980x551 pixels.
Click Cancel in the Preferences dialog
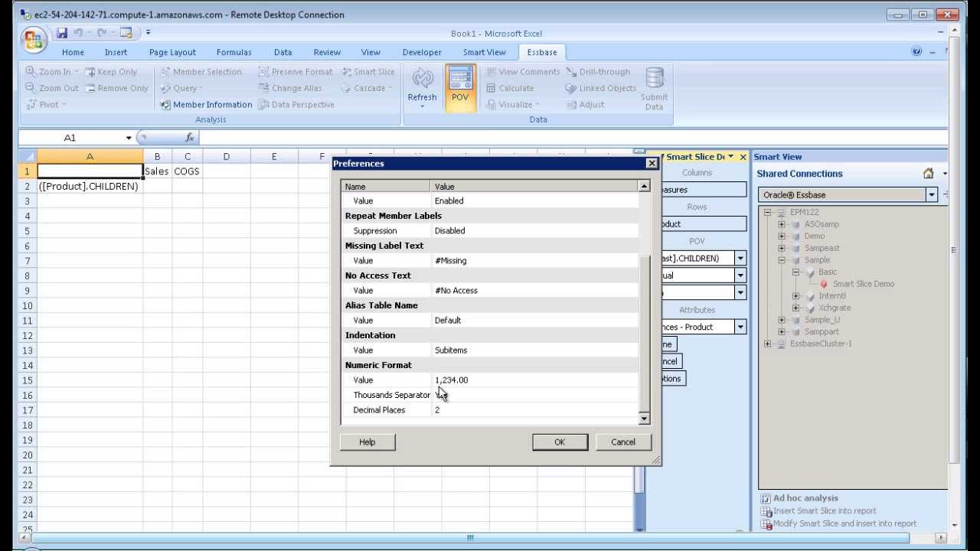coord(622,442)
